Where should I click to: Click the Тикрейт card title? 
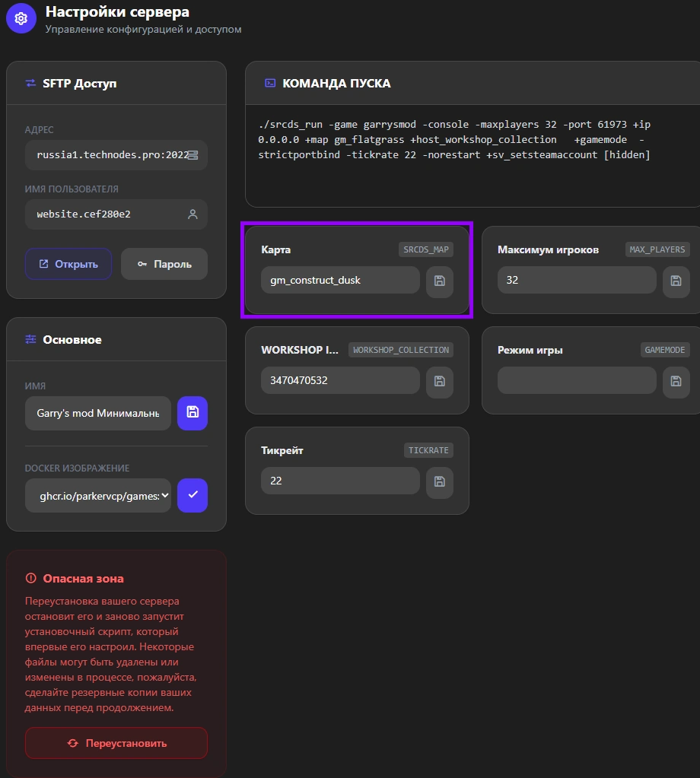pyautogui.click(x=282, y=450)
